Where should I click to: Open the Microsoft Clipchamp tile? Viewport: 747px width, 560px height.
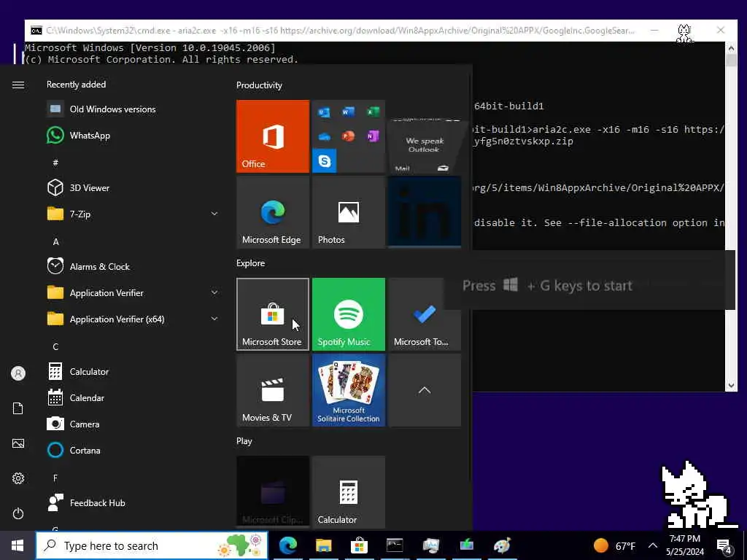273,492
